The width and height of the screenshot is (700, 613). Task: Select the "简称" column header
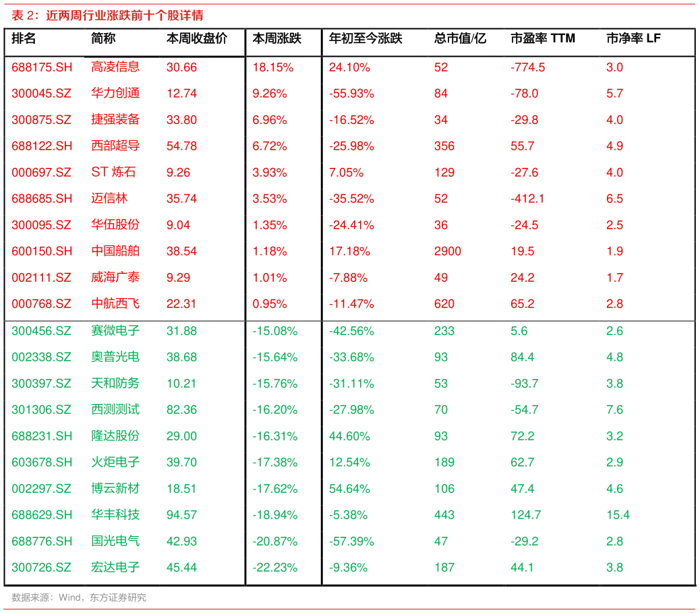click(x=103, y=38)
